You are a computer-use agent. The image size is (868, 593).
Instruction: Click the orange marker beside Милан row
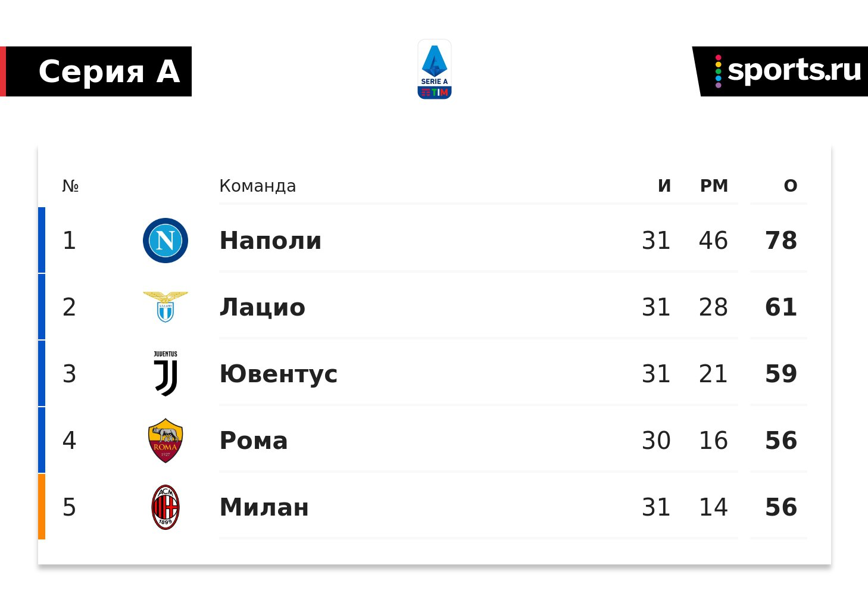point(42,507)
